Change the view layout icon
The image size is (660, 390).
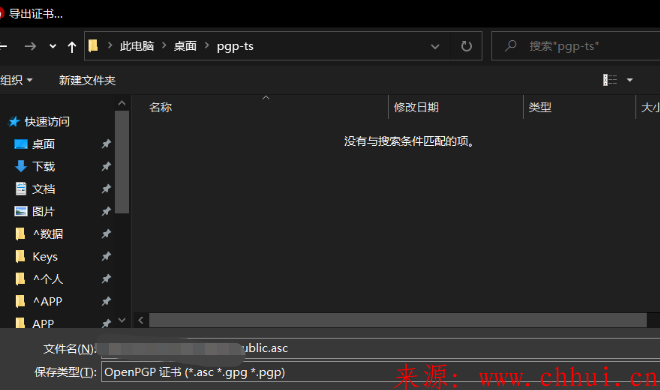[x=610, y=80]
